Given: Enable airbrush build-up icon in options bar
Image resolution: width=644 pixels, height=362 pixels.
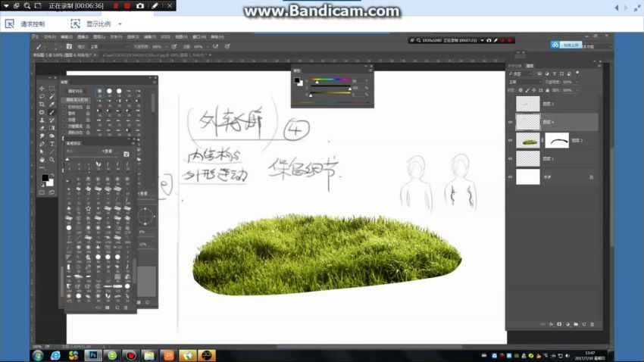Looking at the screenshot, I should (216, 46).
